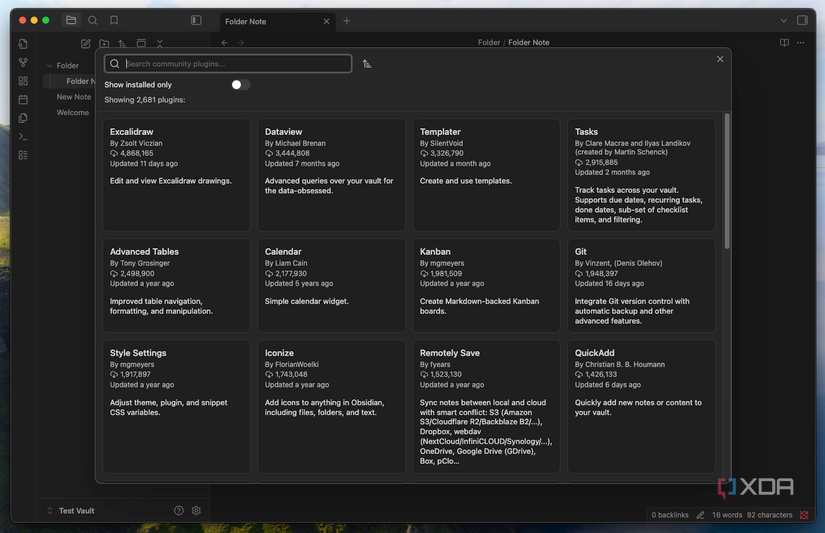The image size is (825, 533).
Task: Open the Advanced Tables plugin card
Action: [177, 286]
